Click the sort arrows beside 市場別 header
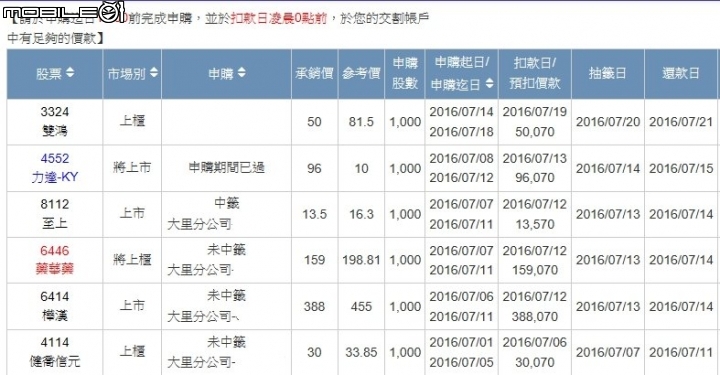720x375 pixels. [x=154, y=73]
